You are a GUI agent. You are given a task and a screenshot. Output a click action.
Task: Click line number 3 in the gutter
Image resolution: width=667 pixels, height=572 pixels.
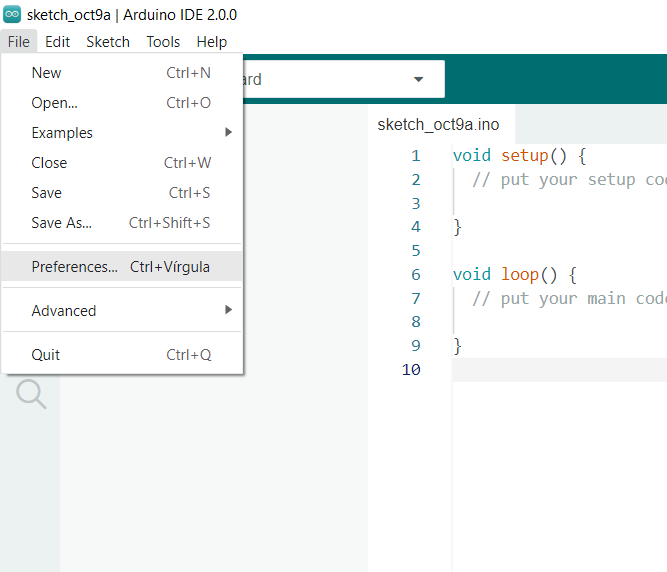pos(416,204)
